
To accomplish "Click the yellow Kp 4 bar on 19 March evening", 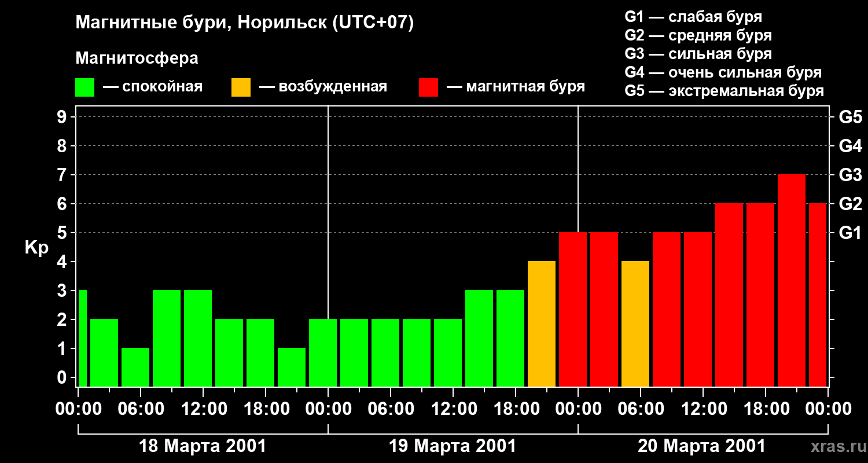I will [542, 324].
